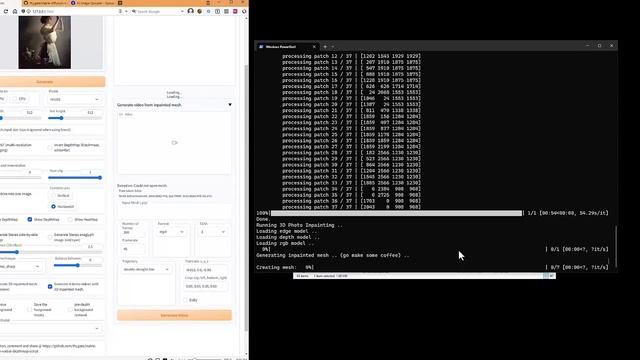This screenshot has height=360, width=640.
Task: Open the Trajectory dropdown
Action: pos(146,269)
